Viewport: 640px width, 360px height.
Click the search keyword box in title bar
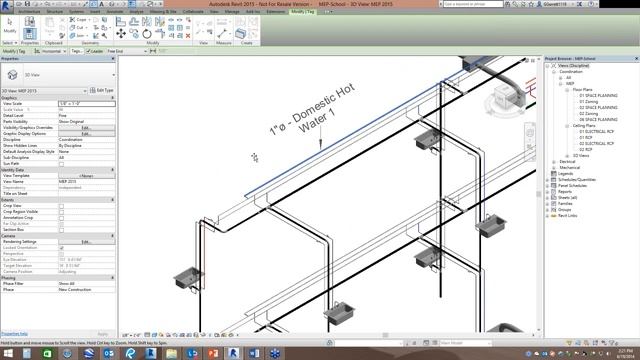pos(473,4)
